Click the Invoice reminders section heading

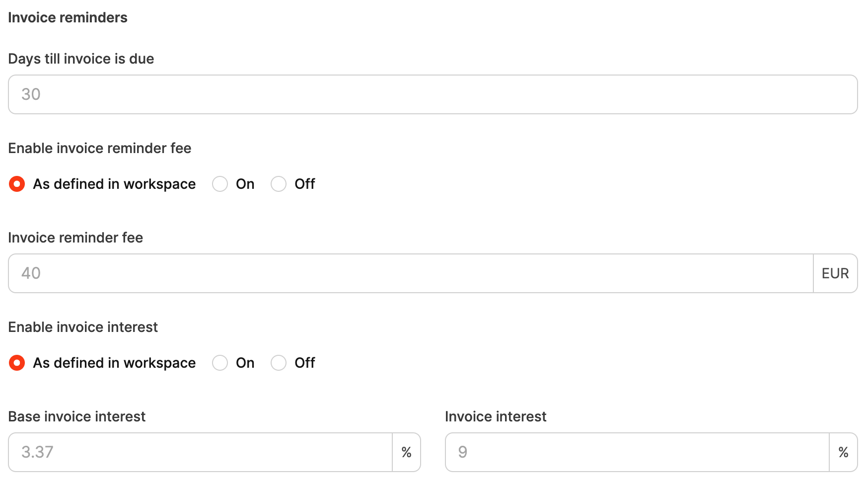[68, 17]
